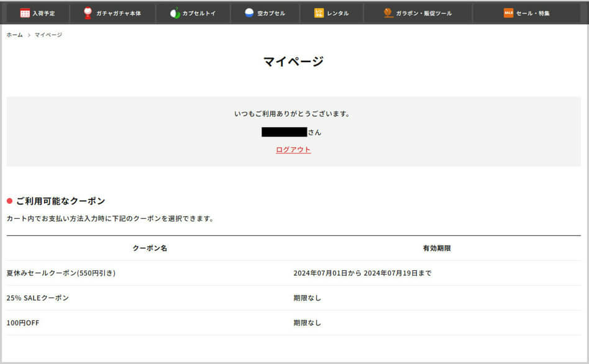This screenshot has width=589, height=364.
Task: Open the セール・特集 navigation item
Action: click(533, 13)
